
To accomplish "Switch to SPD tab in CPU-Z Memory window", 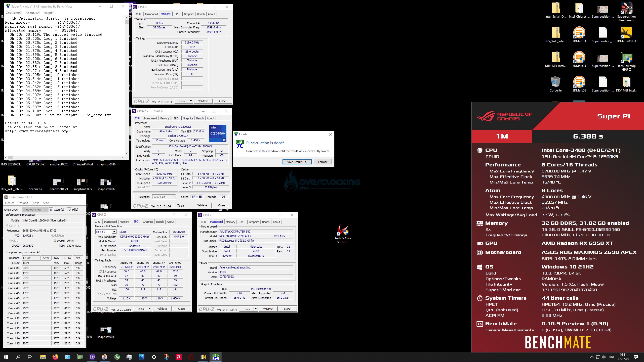I will [177, 14].
